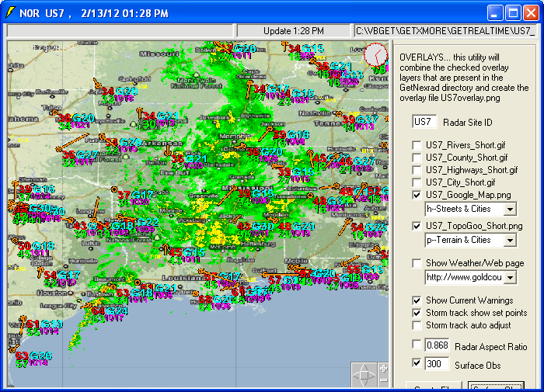544x392 pixels.
Task: Enable the US7_Rivers_Short.gif overlay
Action: (x=418, y=144)
